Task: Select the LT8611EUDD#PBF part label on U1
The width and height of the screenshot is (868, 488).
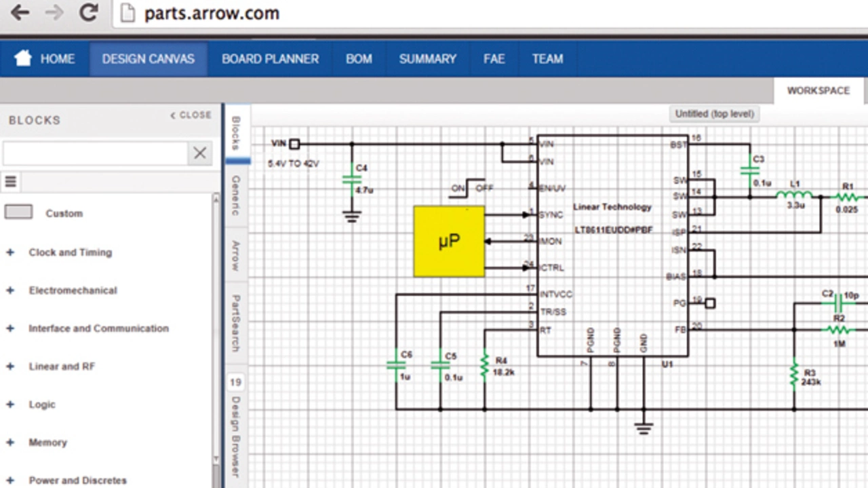Action: click(x=613, y=231)
